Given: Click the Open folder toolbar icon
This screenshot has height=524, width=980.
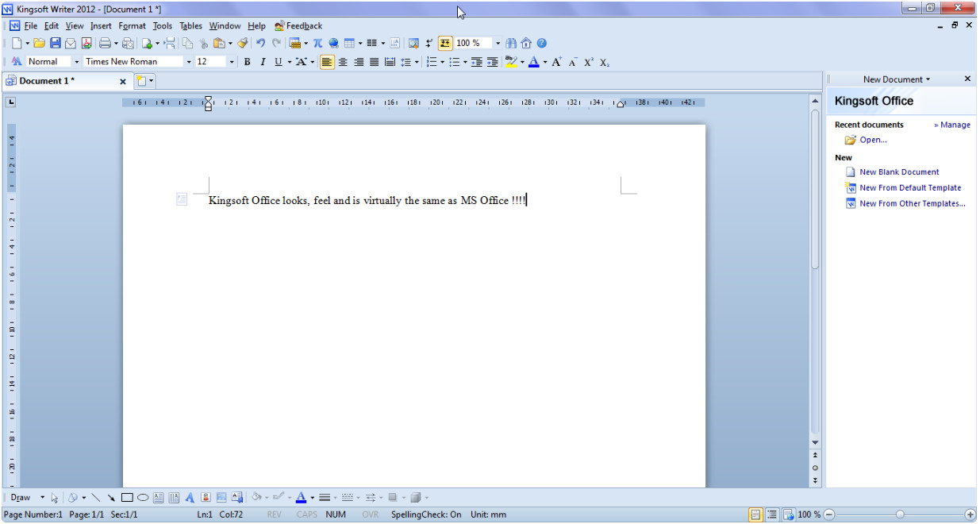Looking at the screenshot, I should 38,43.
